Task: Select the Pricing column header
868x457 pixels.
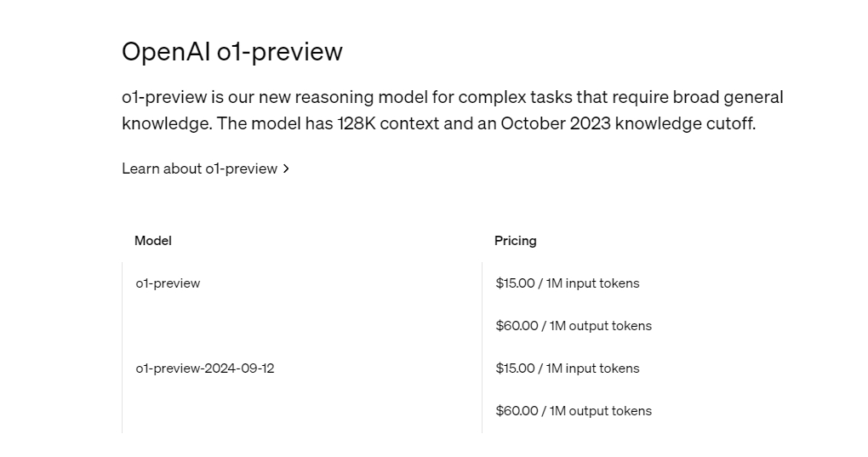Action: [x=515, y=241]
